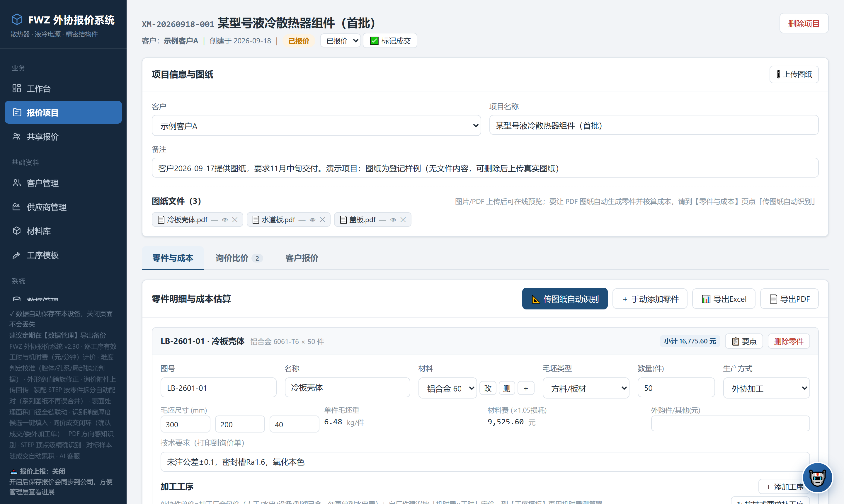Screen dimensions: 844x504
Task: Click the file icon of 盖板.pdf
Action: tap(343, 220)
